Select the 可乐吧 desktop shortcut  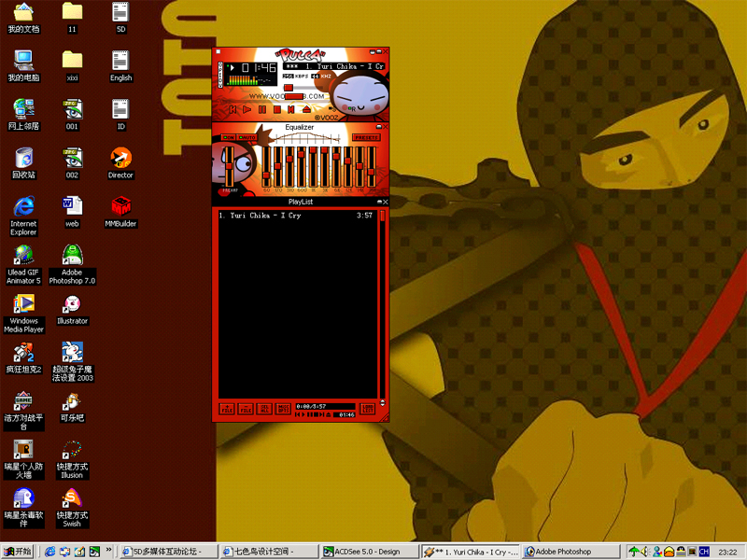pos(72,407)
